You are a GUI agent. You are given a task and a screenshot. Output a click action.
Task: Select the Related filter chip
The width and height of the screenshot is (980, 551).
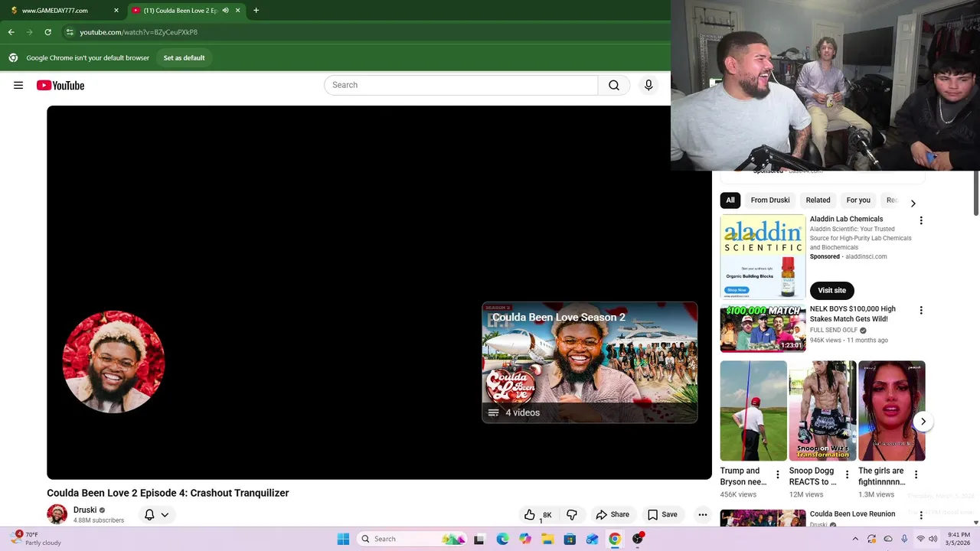(818, 201)
